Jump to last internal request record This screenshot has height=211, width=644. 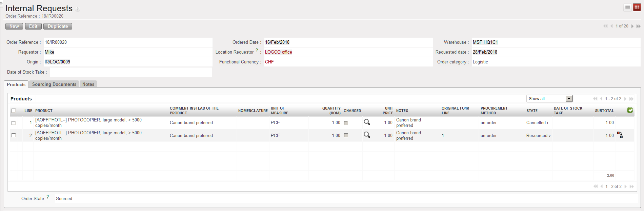point(639,26)
